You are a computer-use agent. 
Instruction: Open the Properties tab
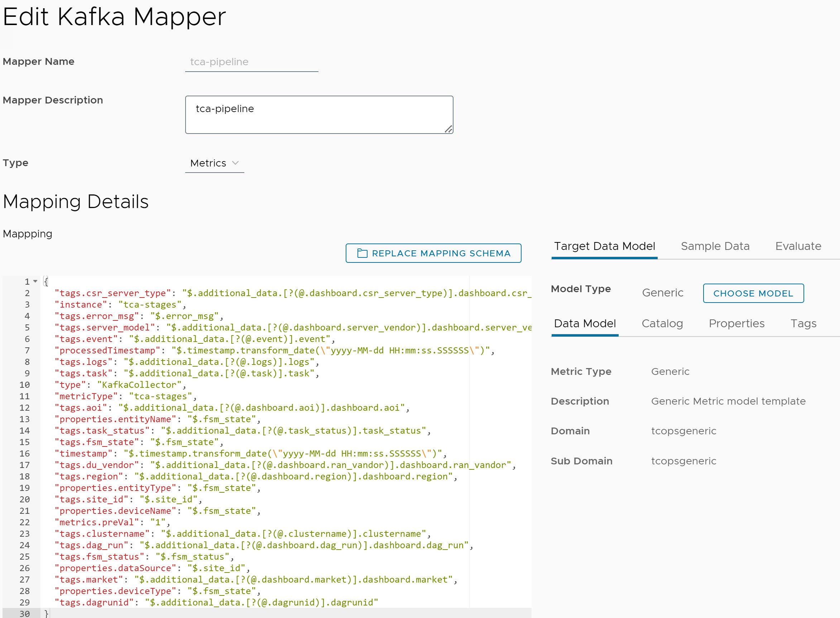[736, 323]
